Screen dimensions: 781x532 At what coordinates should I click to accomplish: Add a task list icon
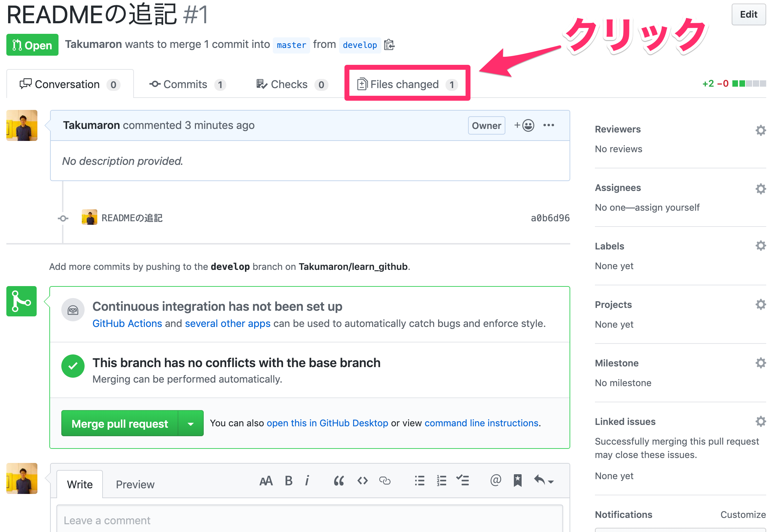click(x=462, y=480)
